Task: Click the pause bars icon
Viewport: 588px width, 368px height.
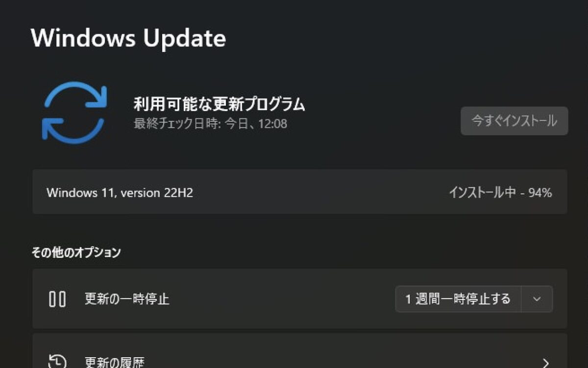Action: pyautogui.click(x=57, y=299)
